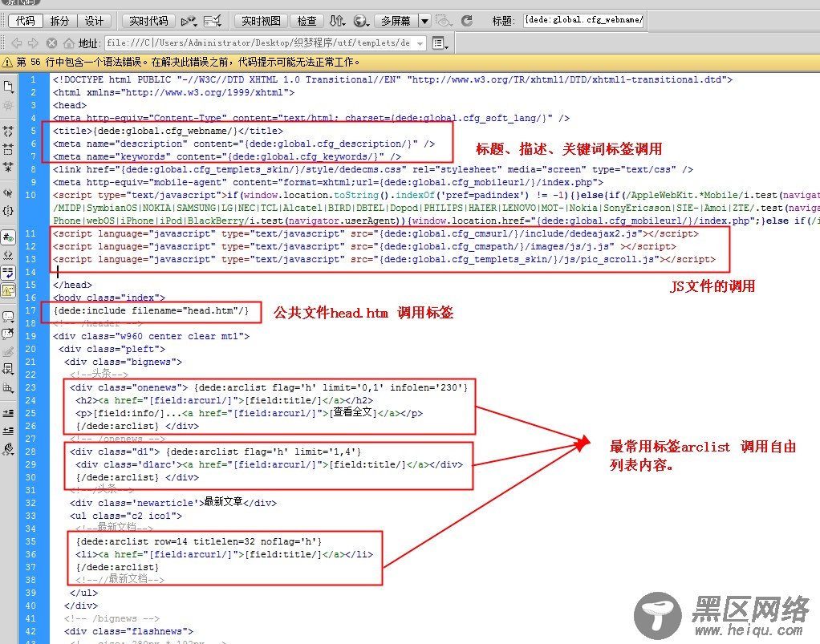
Task: Outdent the selected code
Action: tap(8, 431)
